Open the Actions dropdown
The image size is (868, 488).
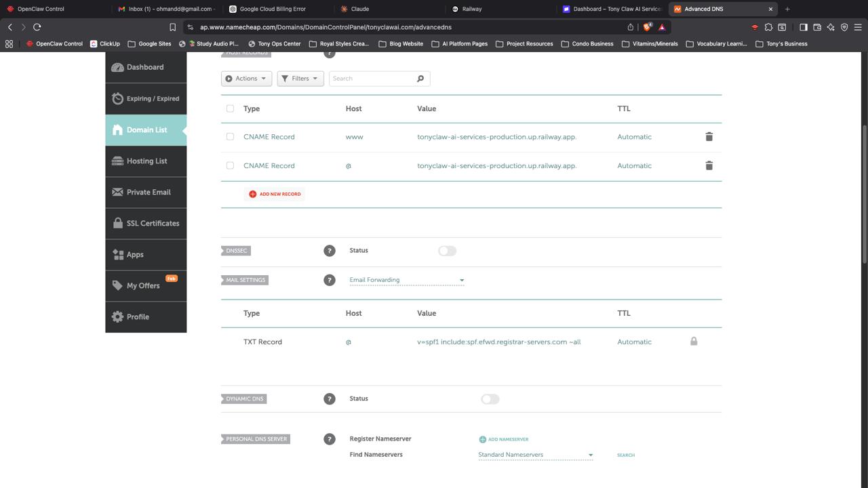pos(246,79)
